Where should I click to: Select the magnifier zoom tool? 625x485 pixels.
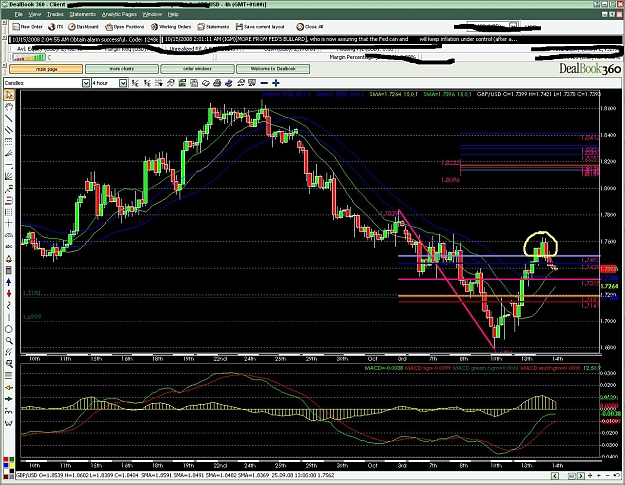9,340
